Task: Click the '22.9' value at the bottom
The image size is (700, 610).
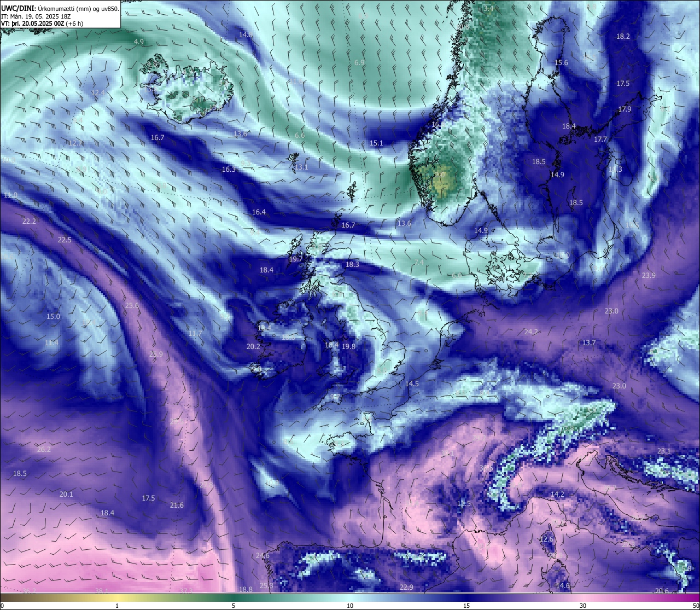Action: pyautogui.click(x=406, y=588)
